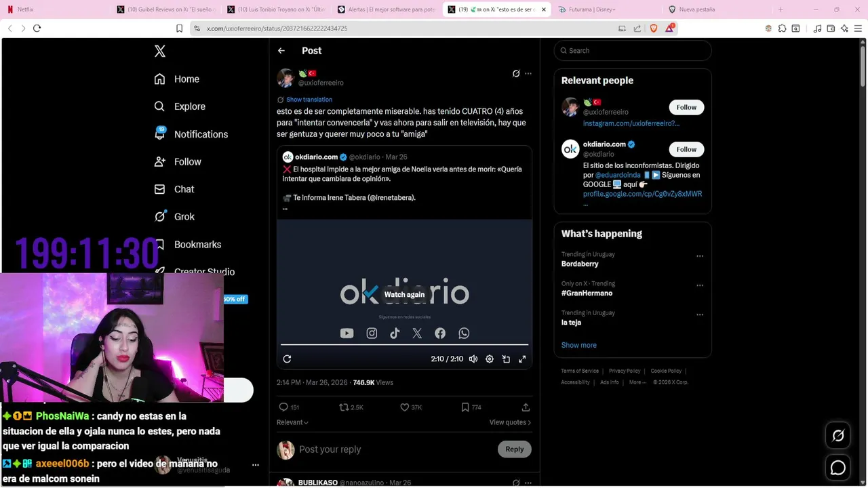Open View quotes link
Screen dimensions: 868x488
click(x=510, y=422)
